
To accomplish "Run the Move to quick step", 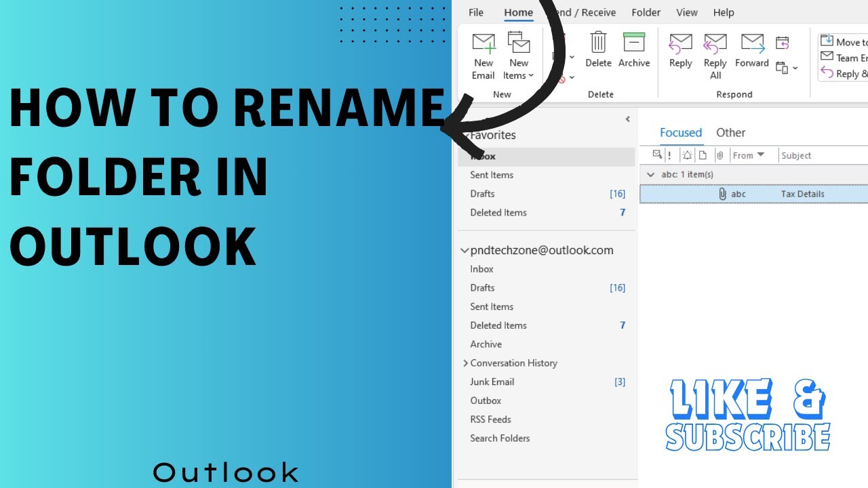I will 844,42.
